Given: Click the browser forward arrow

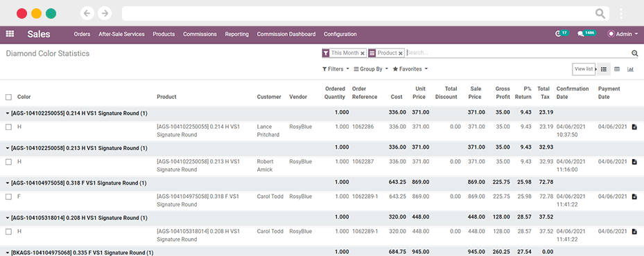Looking at the screenshot, I should click(105, 14).
